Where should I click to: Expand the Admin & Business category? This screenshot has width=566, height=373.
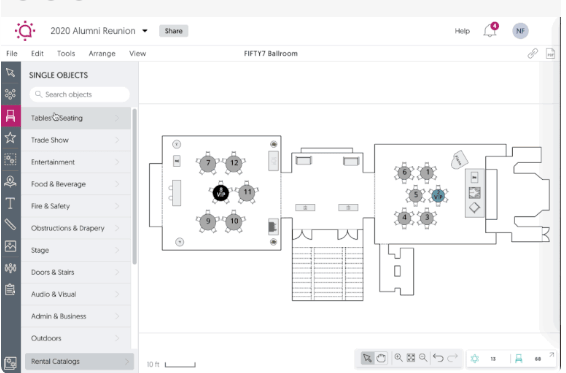(x=76, y=316)
